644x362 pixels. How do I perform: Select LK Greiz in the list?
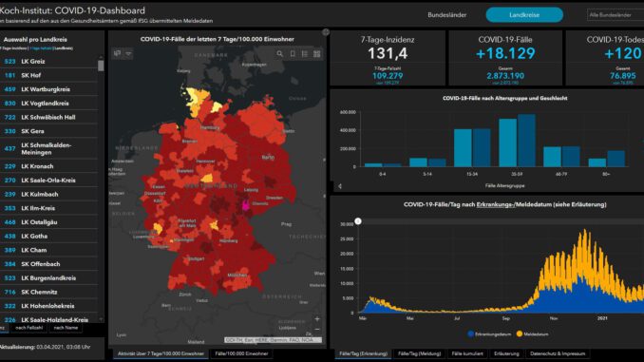point(48,61)
